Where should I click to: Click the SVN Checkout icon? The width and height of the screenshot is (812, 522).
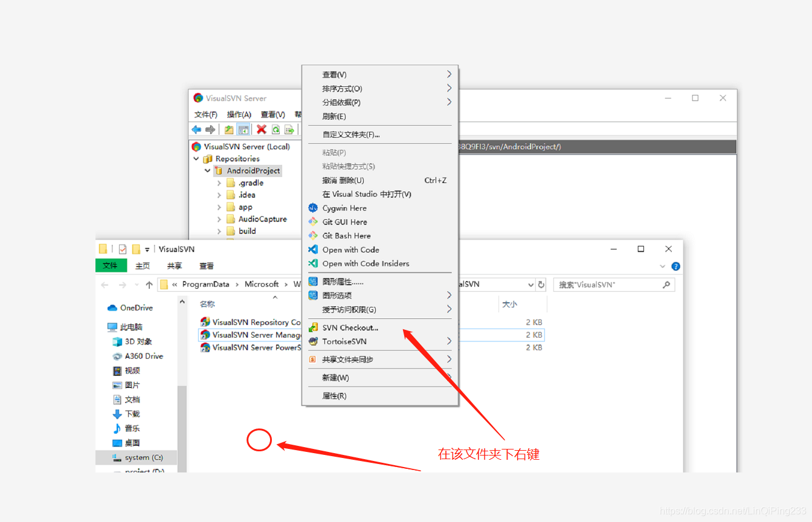click(x=313, y=327)
